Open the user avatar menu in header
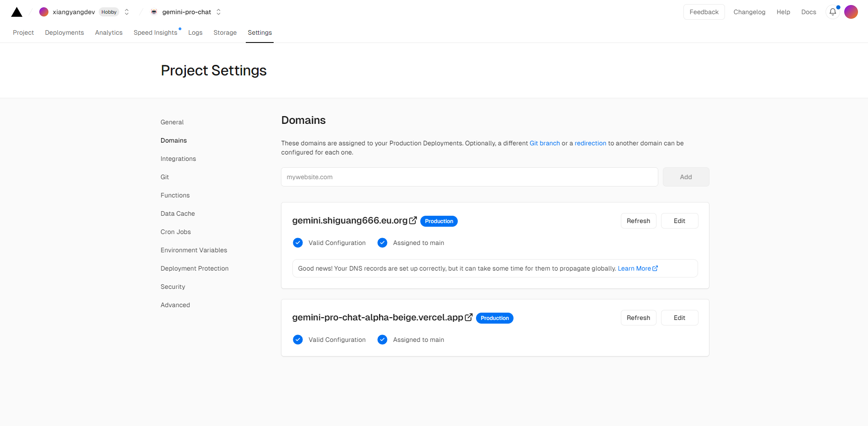This screenshot has height=426, width=868. (x=851, y=12)
